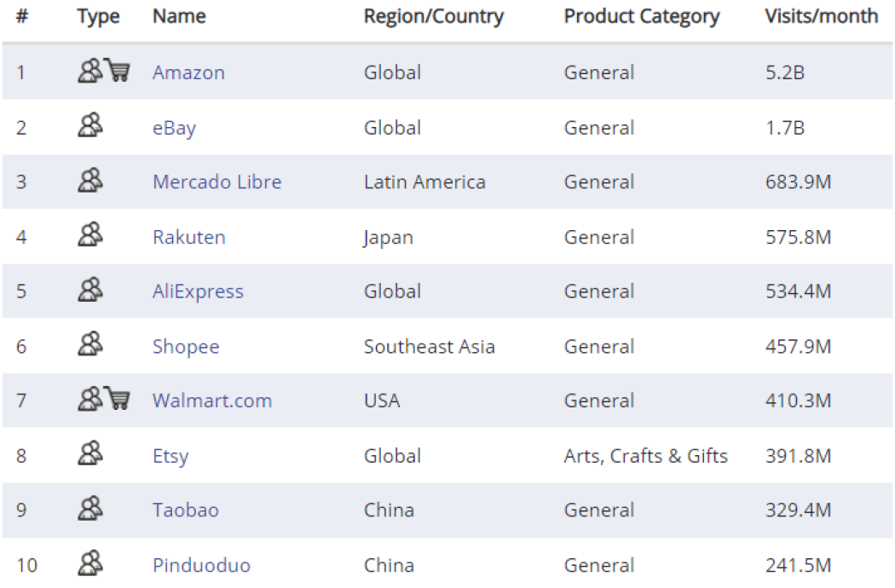Open the eBay marketplace link
Image resolution: width=895 pixels, height=588 pixels.
174,128
